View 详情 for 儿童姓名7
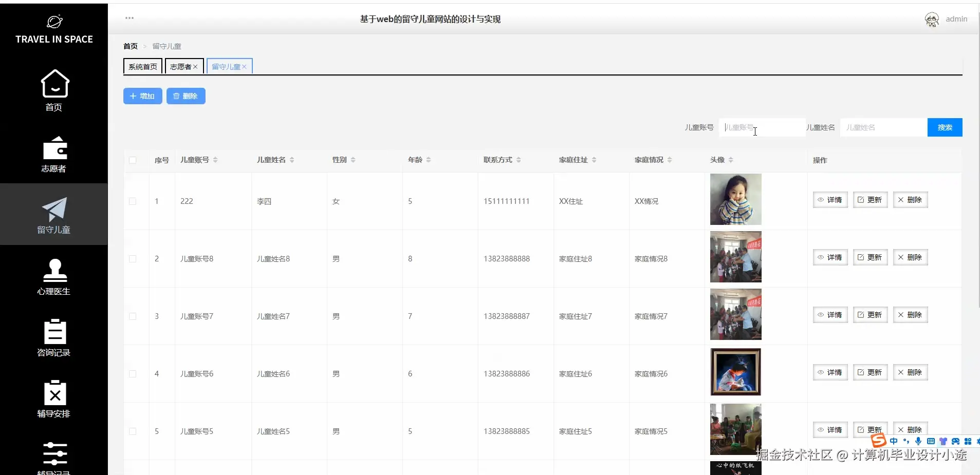 coord(830,315)
